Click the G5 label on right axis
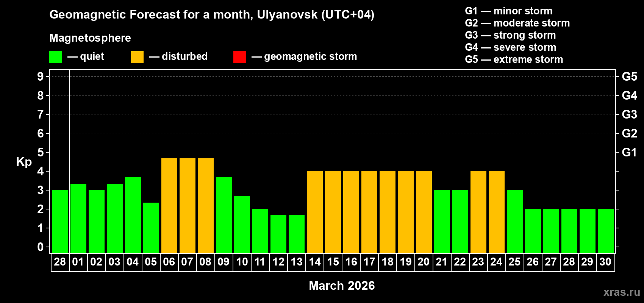The image size is (644, 303). pyautogui.click(x=629, y=77)
